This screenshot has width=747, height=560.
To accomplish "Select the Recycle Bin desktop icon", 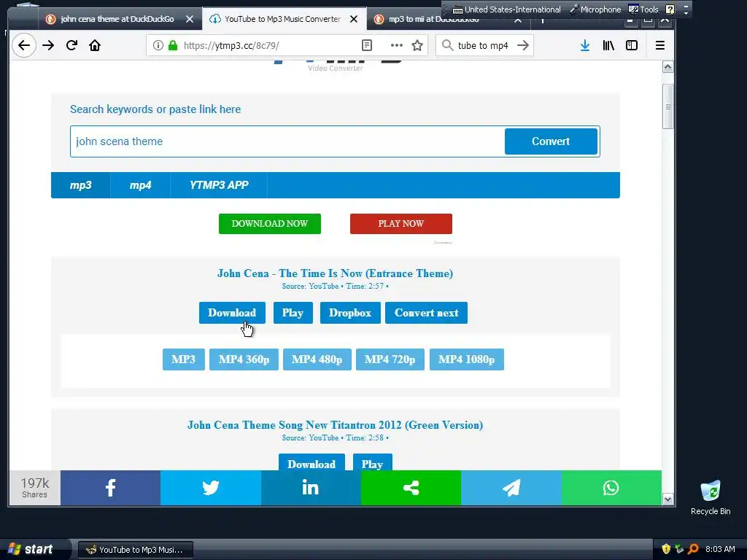I will [x=711, y=497].
